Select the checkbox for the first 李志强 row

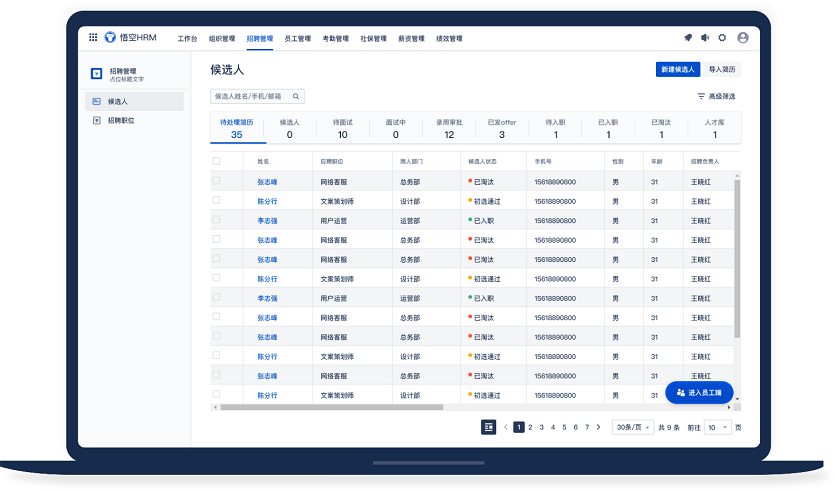point(216,220)
